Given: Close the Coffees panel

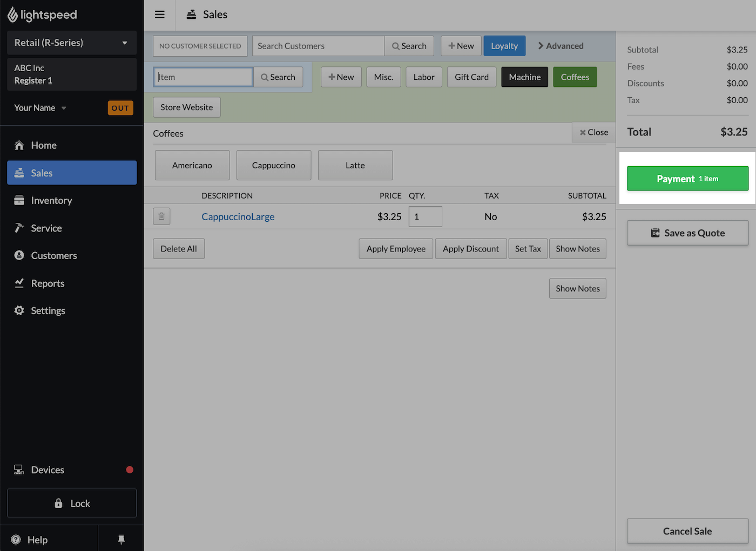Looking at the screenshot, I should 593,132.
